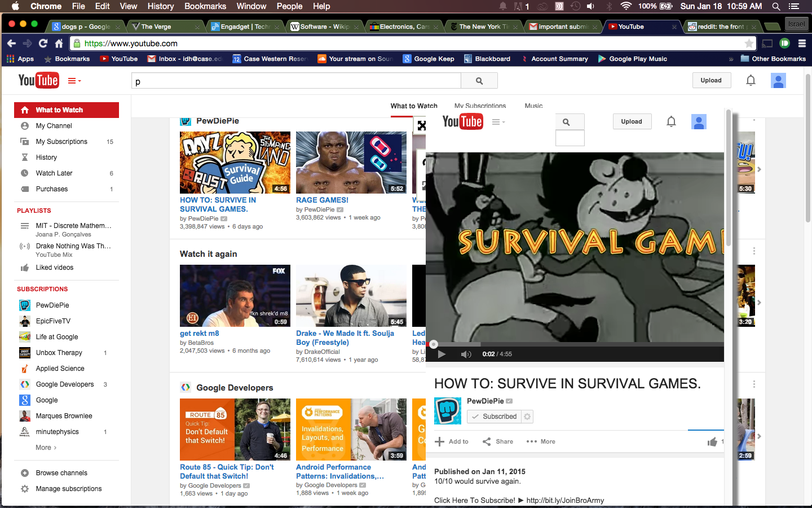
Task: Click page vertical scrollbar on right edge
Action: pos(808,148)
